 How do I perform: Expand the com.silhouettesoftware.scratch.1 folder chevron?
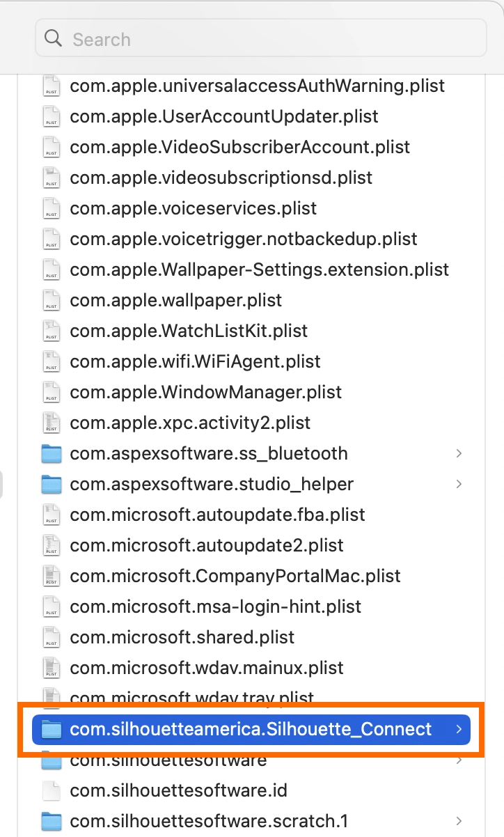click(x=459, y=822)
